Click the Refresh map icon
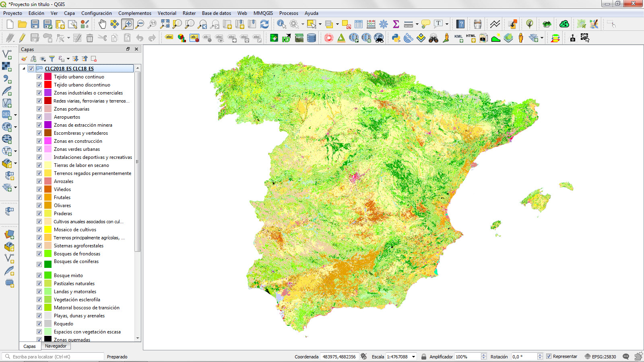 265,24
